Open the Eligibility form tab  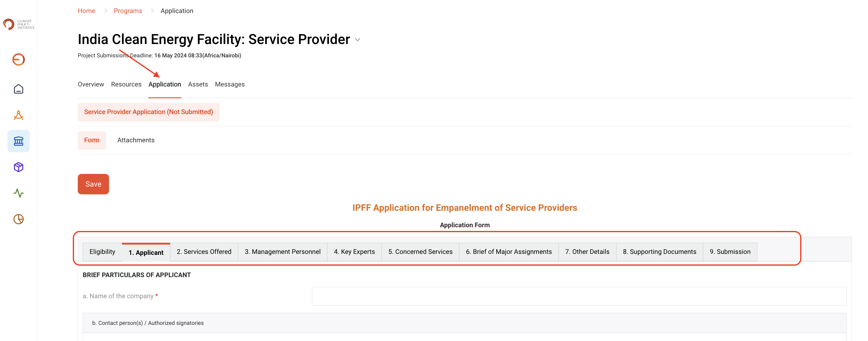click(x=102, y=252)
